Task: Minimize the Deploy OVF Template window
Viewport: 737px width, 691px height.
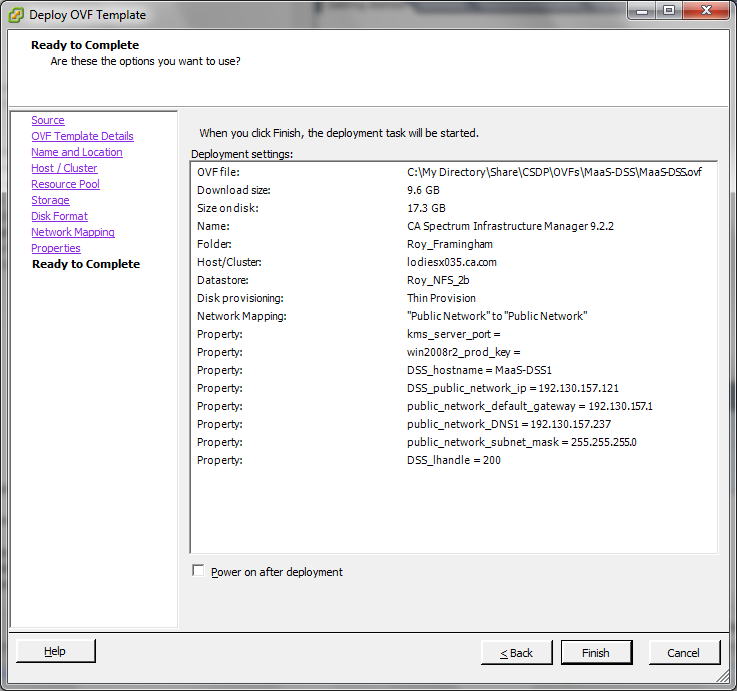Action: [x=643, y=10]
